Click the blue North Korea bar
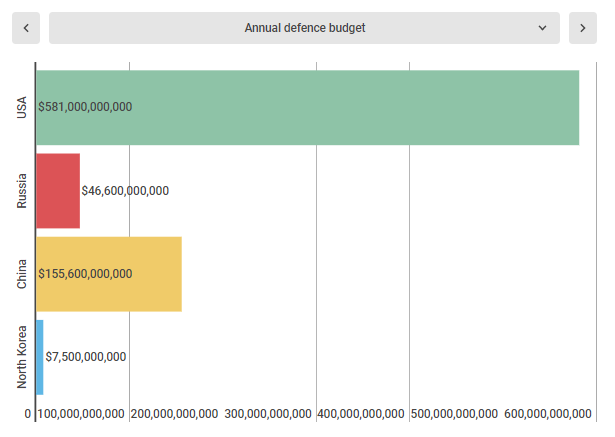The image size is (615, 437). pos(40,357)
